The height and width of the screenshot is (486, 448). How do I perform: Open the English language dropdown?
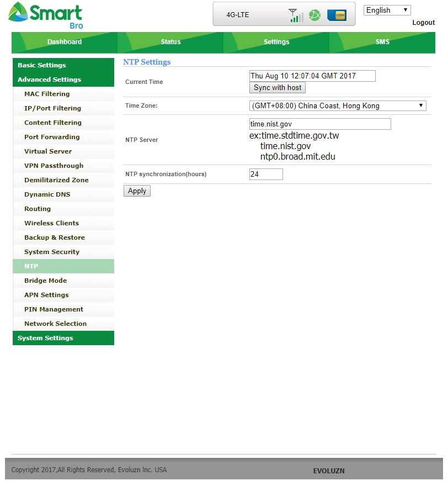click(x=387, y=10)
